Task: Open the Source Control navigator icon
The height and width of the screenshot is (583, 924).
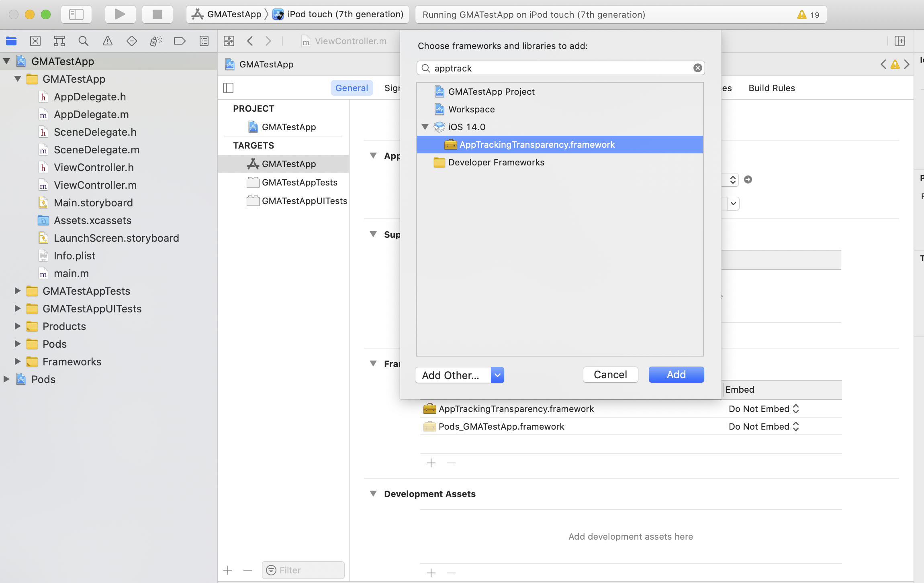Action: (x=35, y=41)
